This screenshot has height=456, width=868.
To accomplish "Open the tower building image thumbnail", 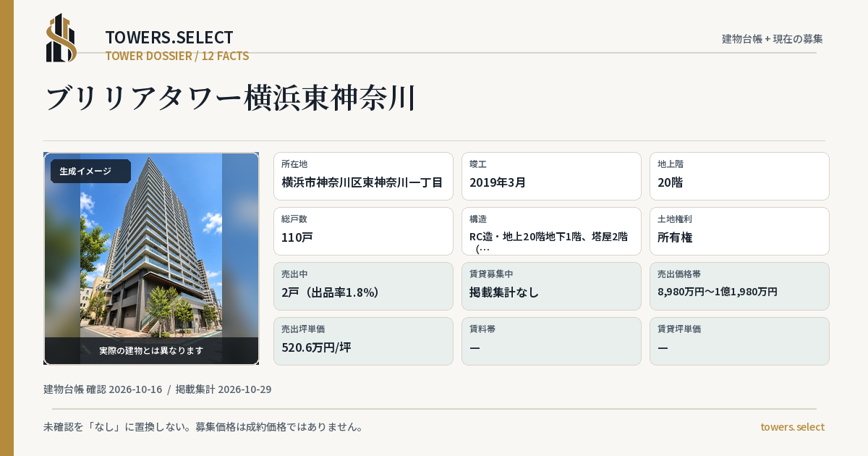I will pos(151,258).
